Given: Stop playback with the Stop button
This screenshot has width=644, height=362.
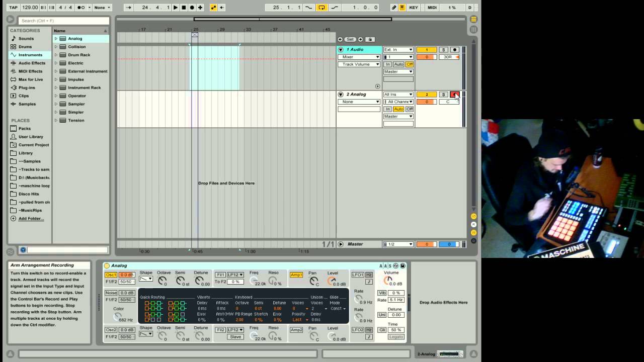Looking at the screenshot, I should (184, 8).
